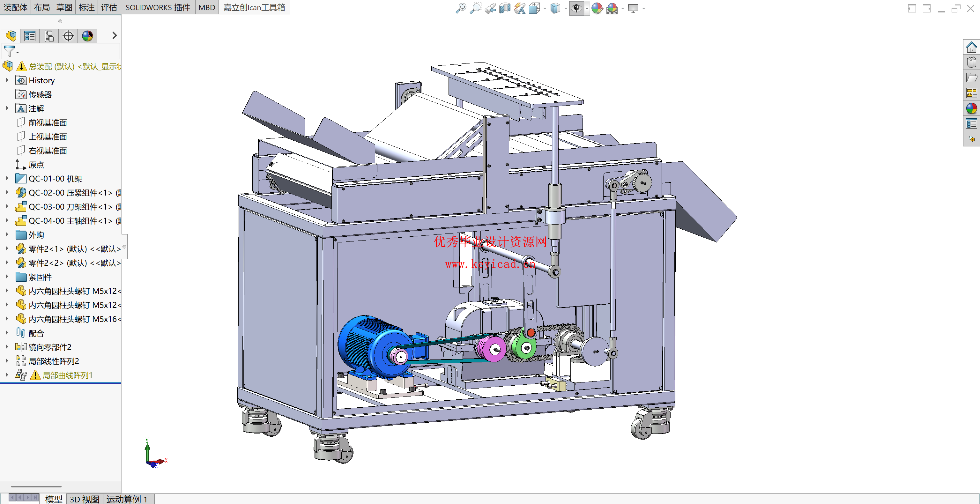Open Display Style cube icon
980x504 pixels.
pyautogui.click(x=555, y=8)
